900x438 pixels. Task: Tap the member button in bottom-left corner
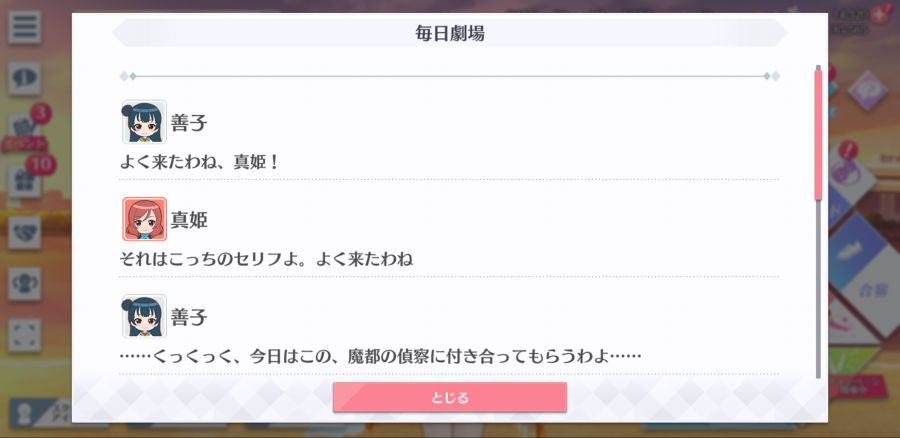click(40, 413)
